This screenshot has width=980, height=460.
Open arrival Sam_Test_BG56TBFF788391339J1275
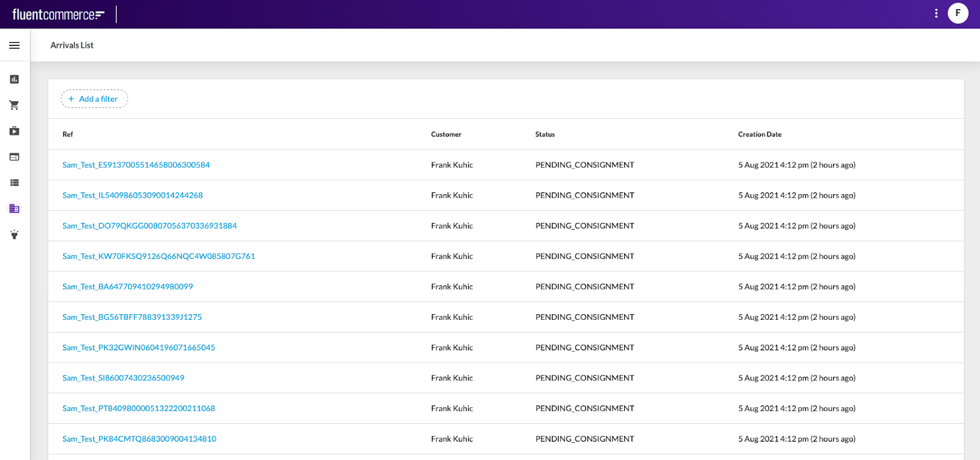(x=132, y=317)
